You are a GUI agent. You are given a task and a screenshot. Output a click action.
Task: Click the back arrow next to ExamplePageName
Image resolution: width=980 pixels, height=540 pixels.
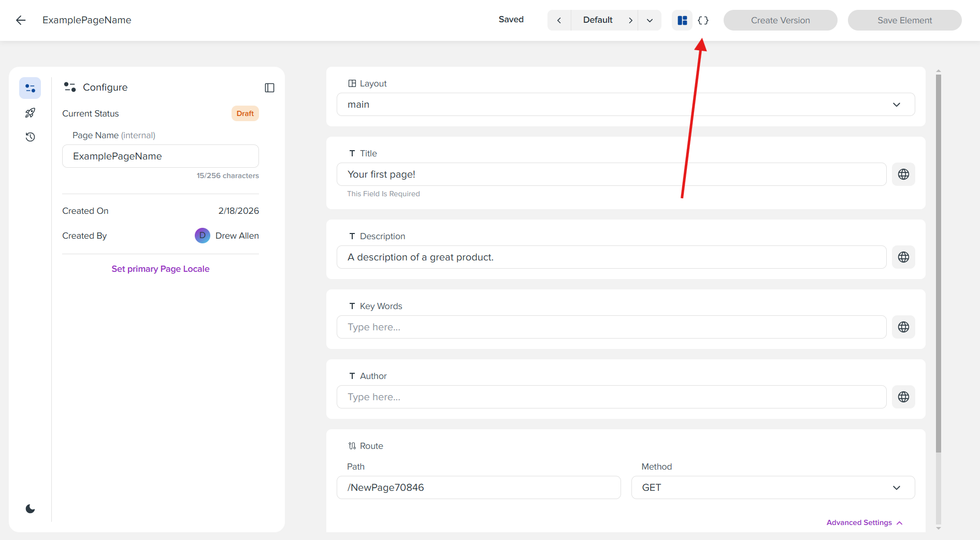click(x=20, y=20)
